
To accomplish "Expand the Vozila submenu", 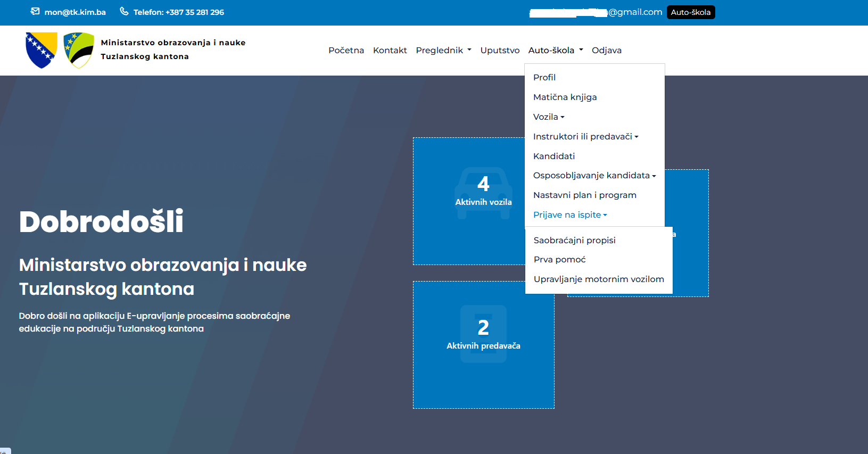I will coord(549,117).
